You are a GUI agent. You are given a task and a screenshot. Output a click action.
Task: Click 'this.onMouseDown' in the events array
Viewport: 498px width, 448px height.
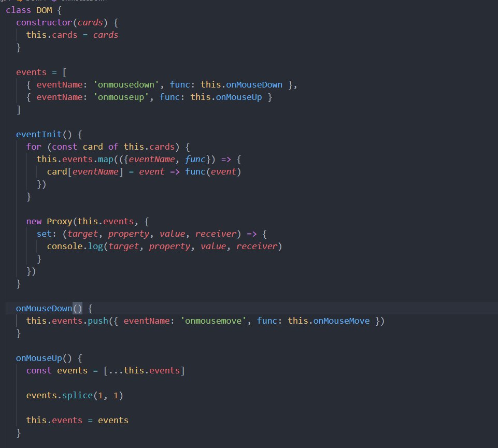pos(241,85)
